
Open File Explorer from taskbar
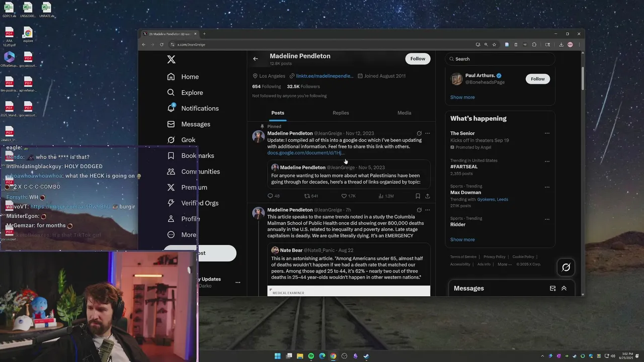point(300,356)
